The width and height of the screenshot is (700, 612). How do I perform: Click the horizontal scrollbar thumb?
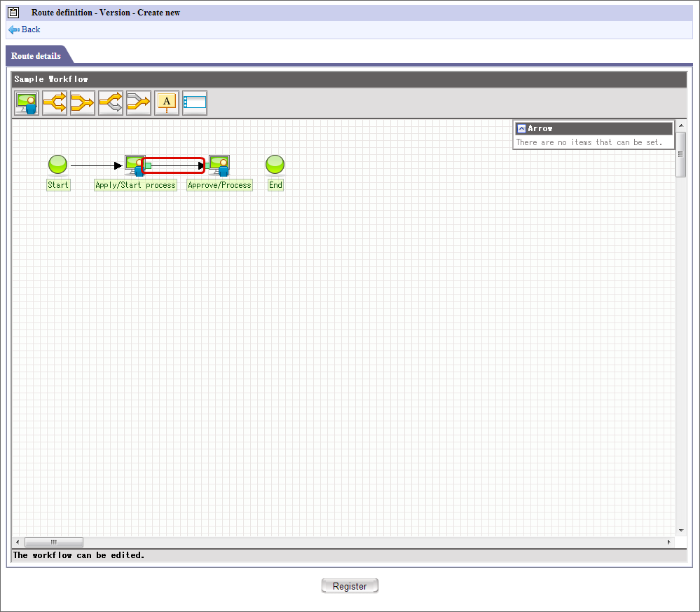53,542
